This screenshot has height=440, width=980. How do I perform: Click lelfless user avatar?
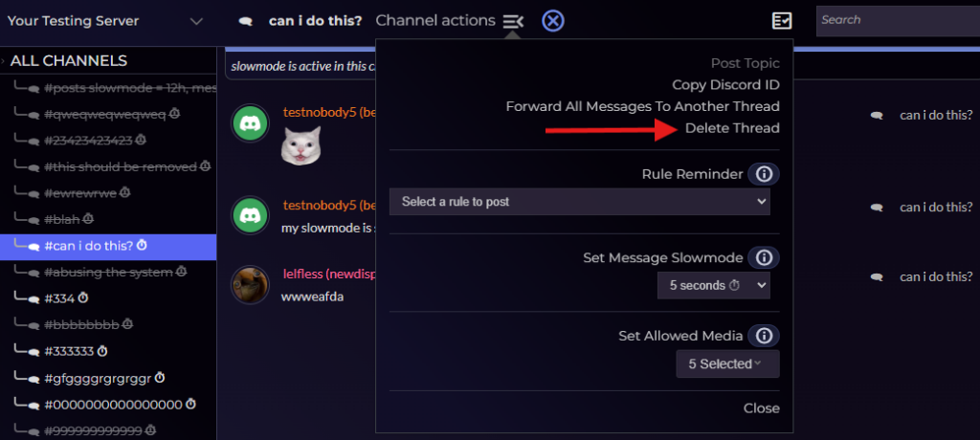click(251, 285)
